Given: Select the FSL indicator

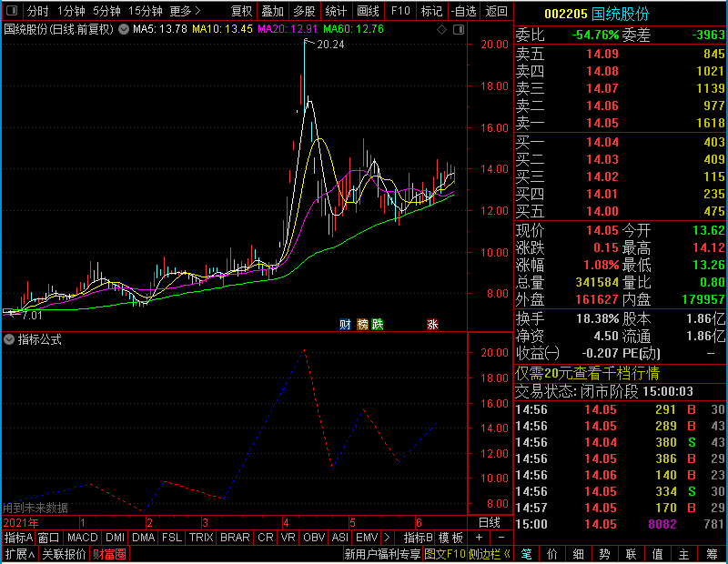Looking at the screenshot, I should click(172, 538).
